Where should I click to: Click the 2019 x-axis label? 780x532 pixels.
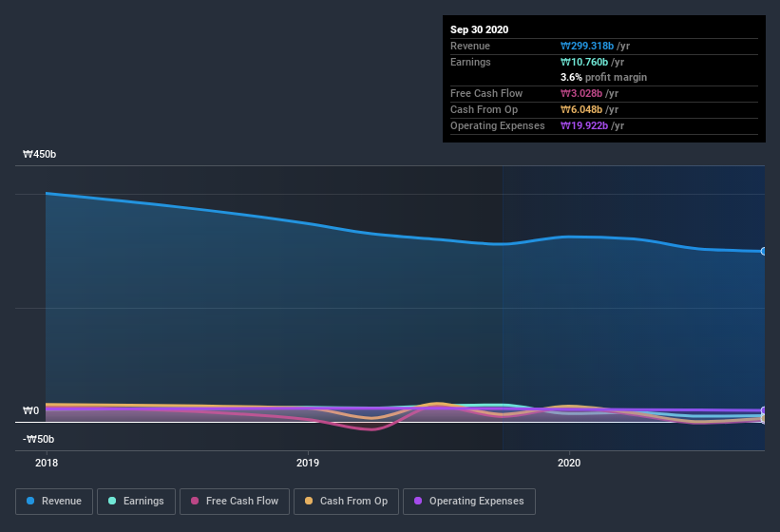[x=308, y=463]
